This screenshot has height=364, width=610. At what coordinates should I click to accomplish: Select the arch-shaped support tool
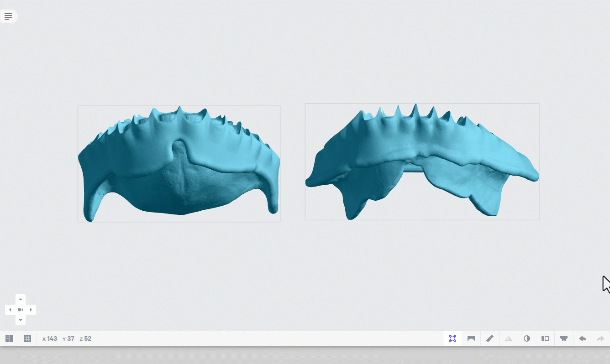pos(471,338)
